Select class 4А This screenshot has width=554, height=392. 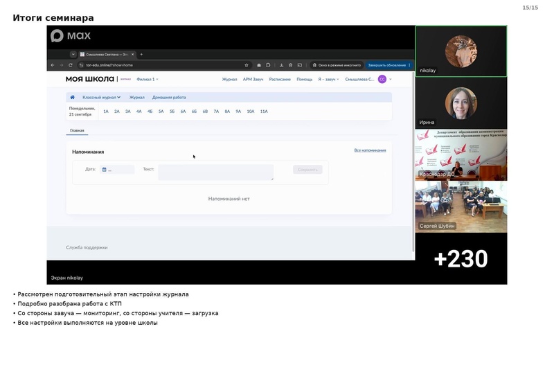pos(139,112)
